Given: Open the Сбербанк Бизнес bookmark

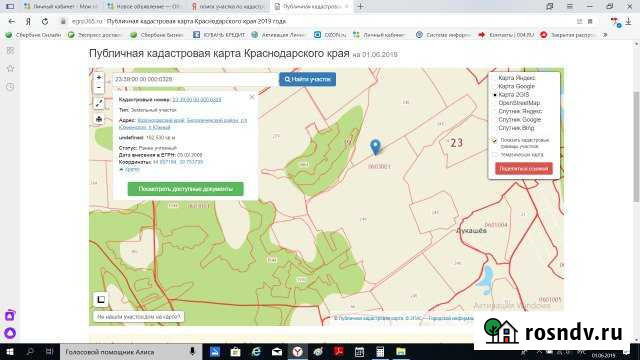Looking at the screenshot, I should [x=157, y=35].
